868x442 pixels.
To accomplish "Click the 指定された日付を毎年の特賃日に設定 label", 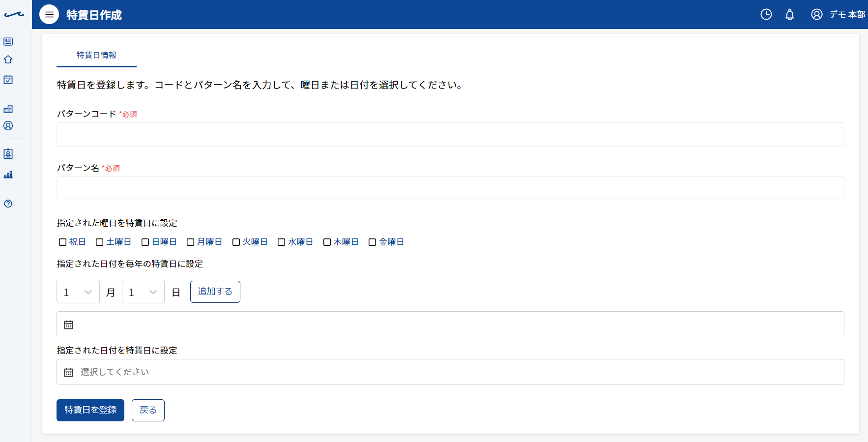I will (130, 264).
